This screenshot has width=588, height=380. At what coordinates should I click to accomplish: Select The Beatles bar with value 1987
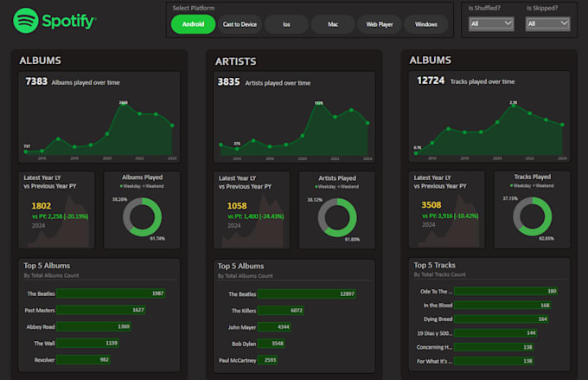pyautogui.click(x=111, y=293)
